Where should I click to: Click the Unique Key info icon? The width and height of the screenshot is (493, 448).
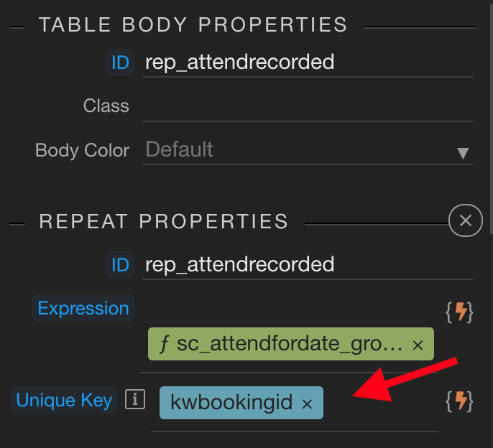[134, 400]
